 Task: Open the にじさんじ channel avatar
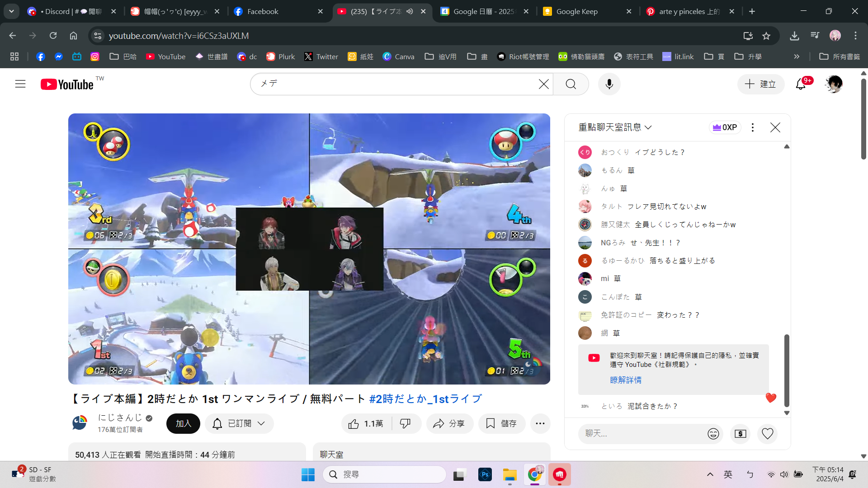coord(80,423)
